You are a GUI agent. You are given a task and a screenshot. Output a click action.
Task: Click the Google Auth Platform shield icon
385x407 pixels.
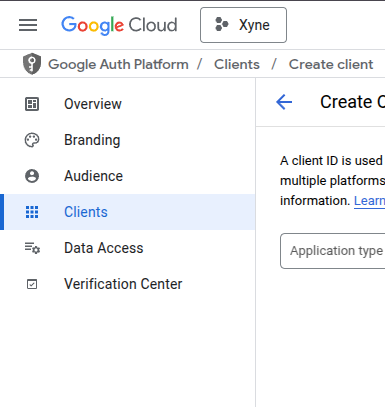pos(32,64)
